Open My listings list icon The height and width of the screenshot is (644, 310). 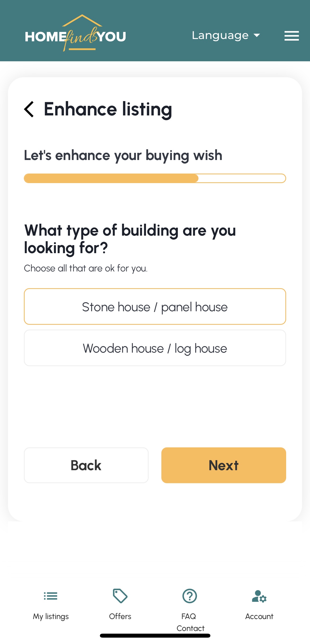point(51,596)
